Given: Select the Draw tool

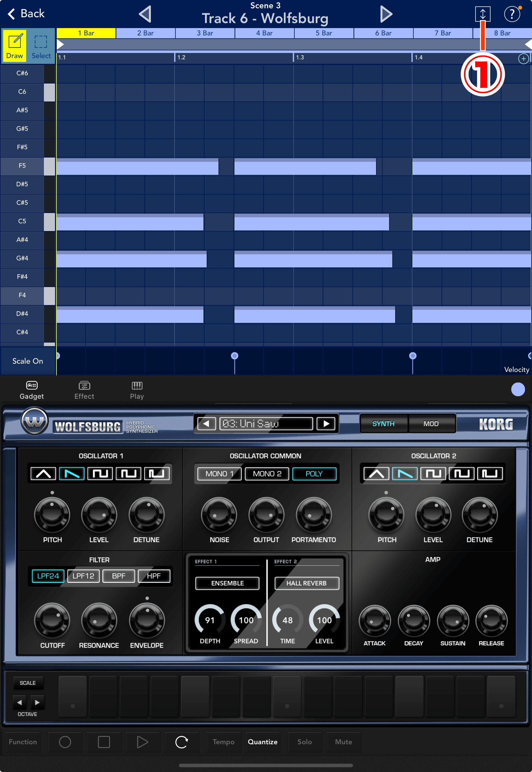Looking at the screenshot, I should [x=15, y=45].
